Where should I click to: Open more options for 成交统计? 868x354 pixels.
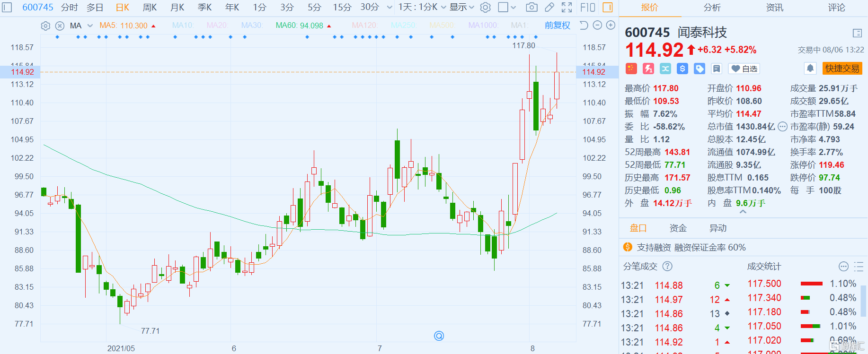(843, 267)
